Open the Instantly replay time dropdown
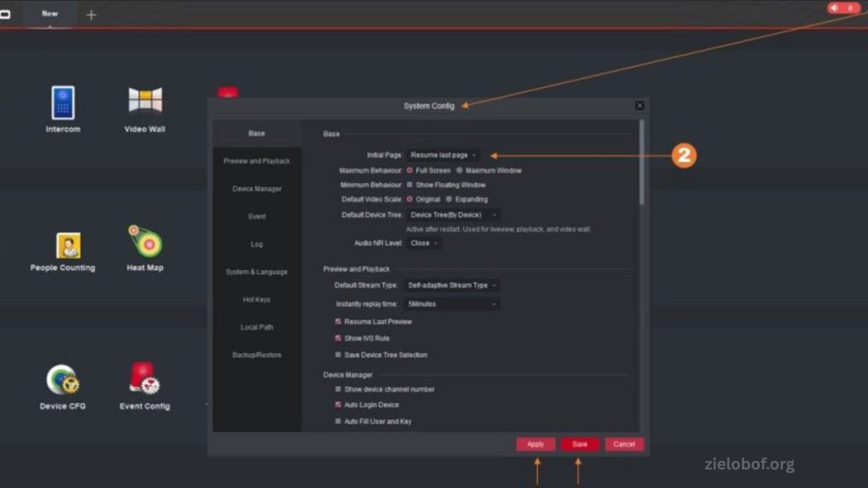 pos(453,303)
